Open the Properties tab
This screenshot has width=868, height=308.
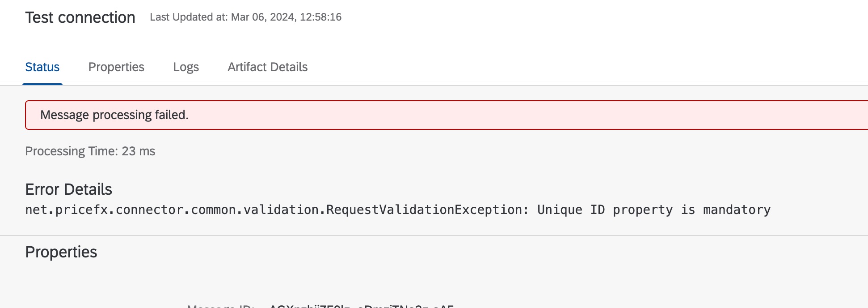[x=116, y=67]
